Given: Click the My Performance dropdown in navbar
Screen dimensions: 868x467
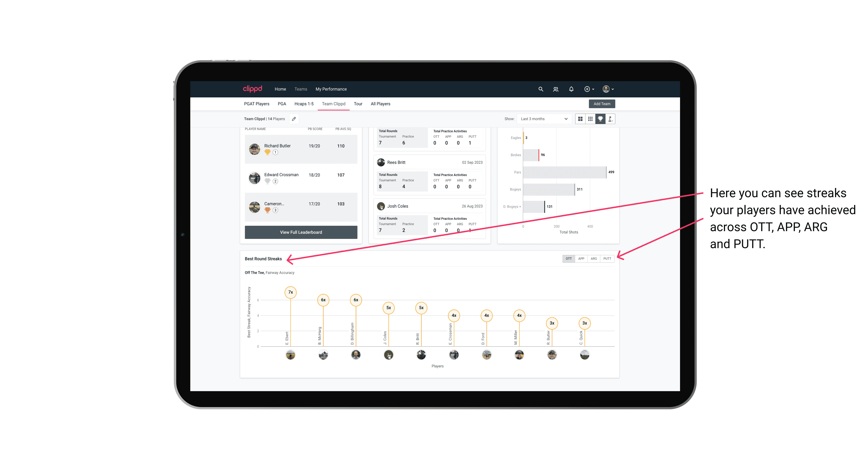Looking at the screenshot, I should (x=331, y=89).
